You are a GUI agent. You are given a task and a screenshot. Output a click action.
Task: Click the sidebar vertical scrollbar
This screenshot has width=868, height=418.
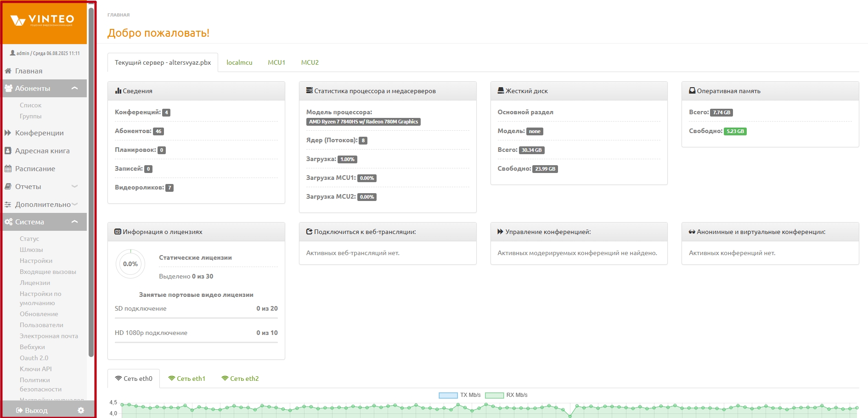point(91,184)
